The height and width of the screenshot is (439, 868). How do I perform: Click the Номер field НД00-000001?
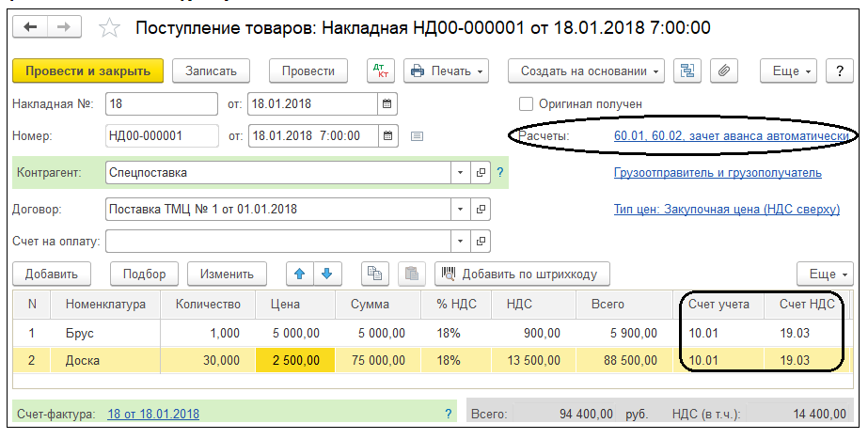click(x=162, y=135)
